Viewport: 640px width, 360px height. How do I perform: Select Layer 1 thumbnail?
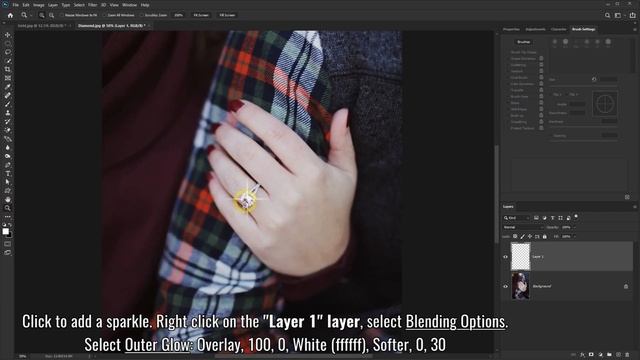(x=521, y=257)
